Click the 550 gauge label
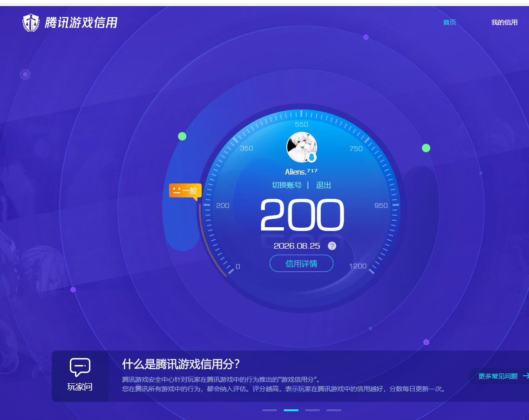529x420 pixels. [301, 124]
